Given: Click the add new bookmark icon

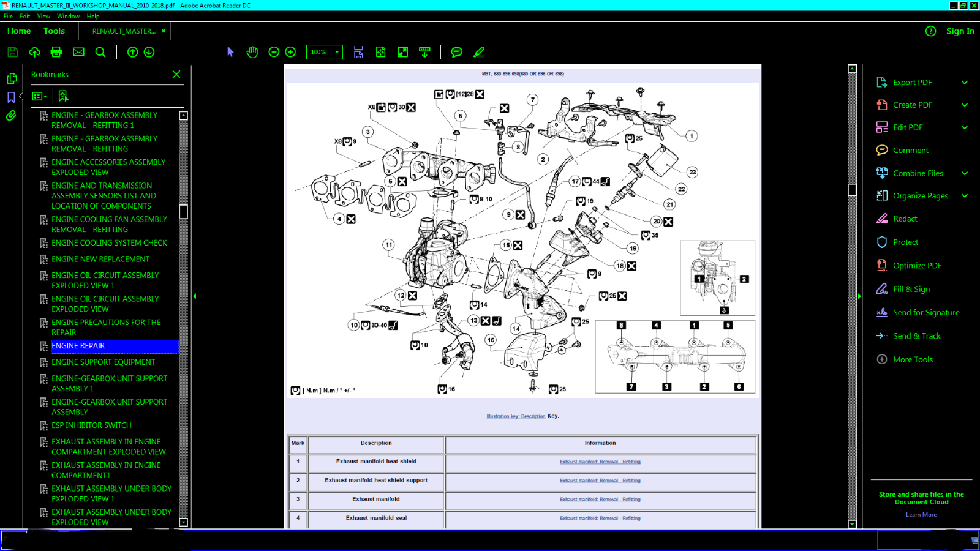Looking at the screenshot, I should (x=63, y=96).
